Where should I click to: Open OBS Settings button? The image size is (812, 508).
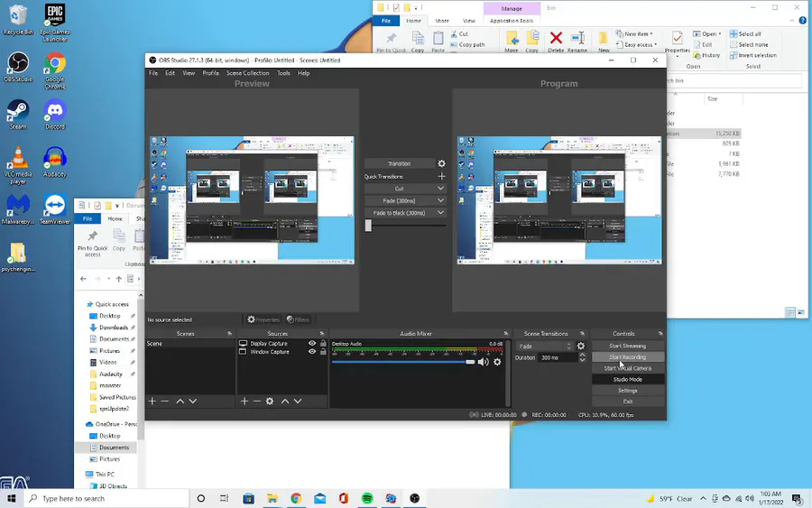[x=628, y=391]
